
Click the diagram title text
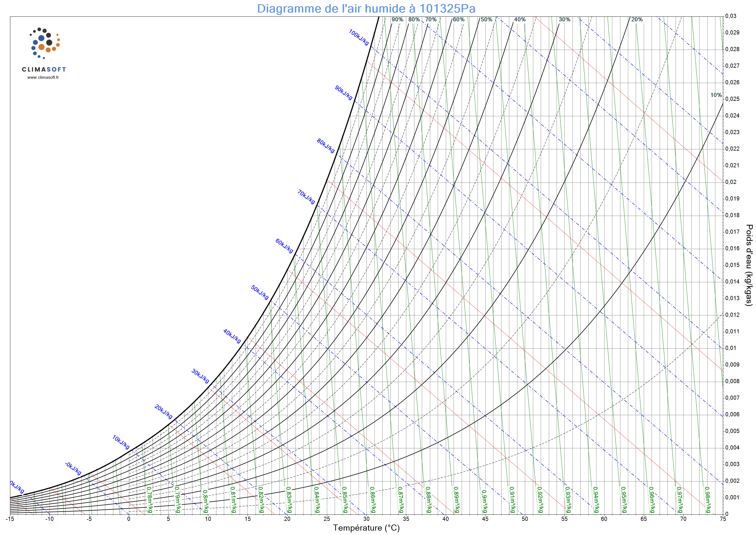coord(366,9)
